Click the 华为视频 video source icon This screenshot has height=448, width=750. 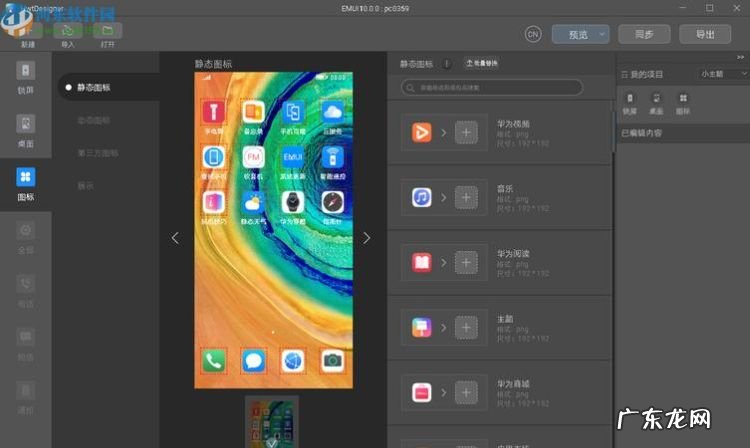421,132
